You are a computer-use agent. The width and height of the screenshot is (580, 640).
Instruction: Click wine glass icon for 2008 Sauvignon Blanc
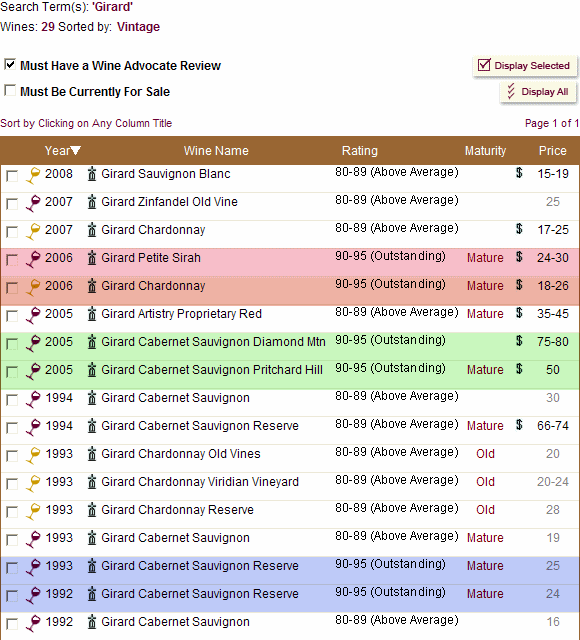pos(33,176)
